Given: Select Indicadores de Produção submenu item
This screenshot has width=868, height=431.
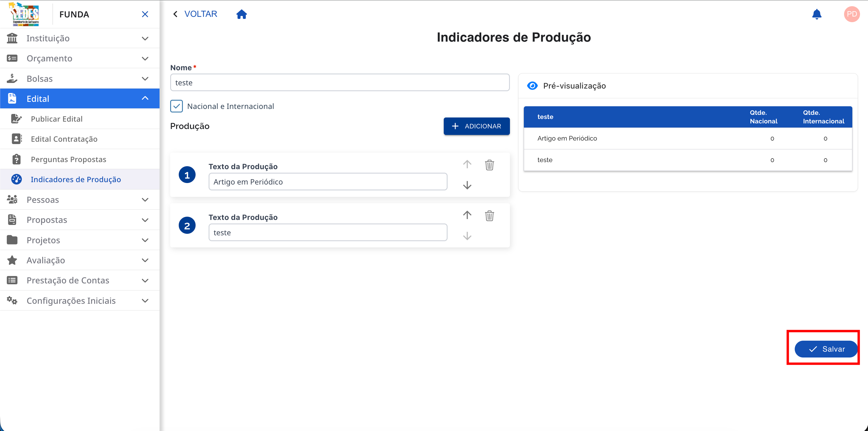Looking at the screenshot, I should click(x=80, y=179).
